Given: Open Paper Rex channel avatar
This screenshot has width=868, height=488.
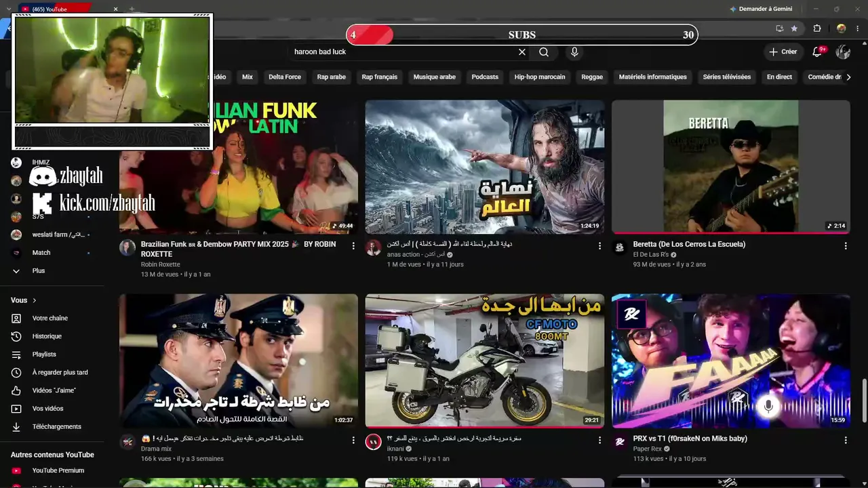Looking at the screenshot, I should click(x=620, y=442).
